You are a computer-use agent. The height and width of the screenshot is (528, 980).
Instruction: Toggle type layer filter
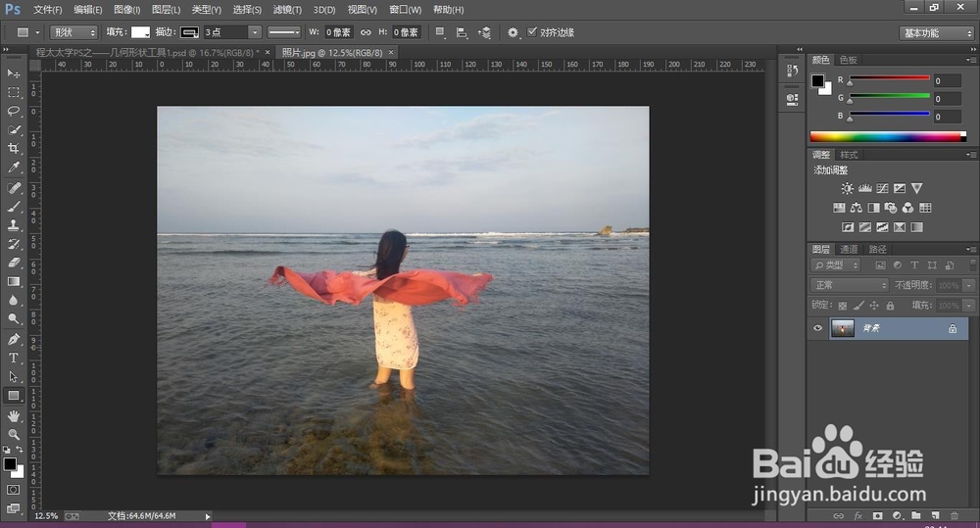pyautogui.click(x=914, y=265)
